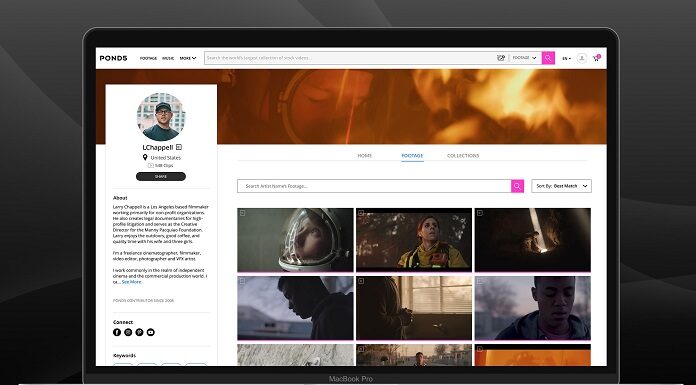Click add icon on hoodie man clip
Viewport: 696px width, 385px height.
(x=480, y=281)
